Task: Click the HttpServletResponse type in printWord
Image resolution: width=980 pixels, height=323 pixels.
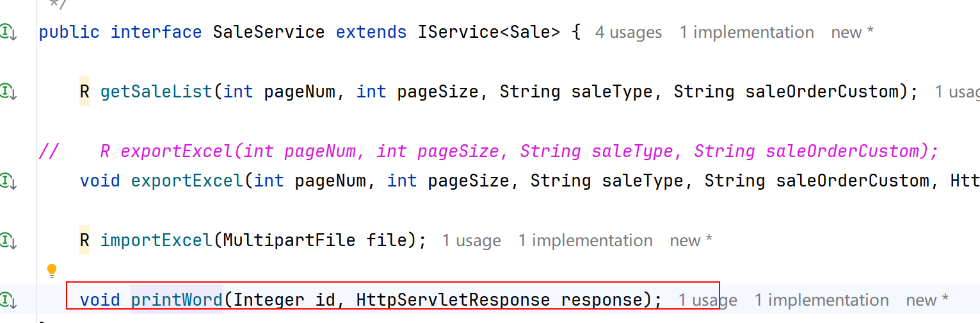Action: pos(453,300)
